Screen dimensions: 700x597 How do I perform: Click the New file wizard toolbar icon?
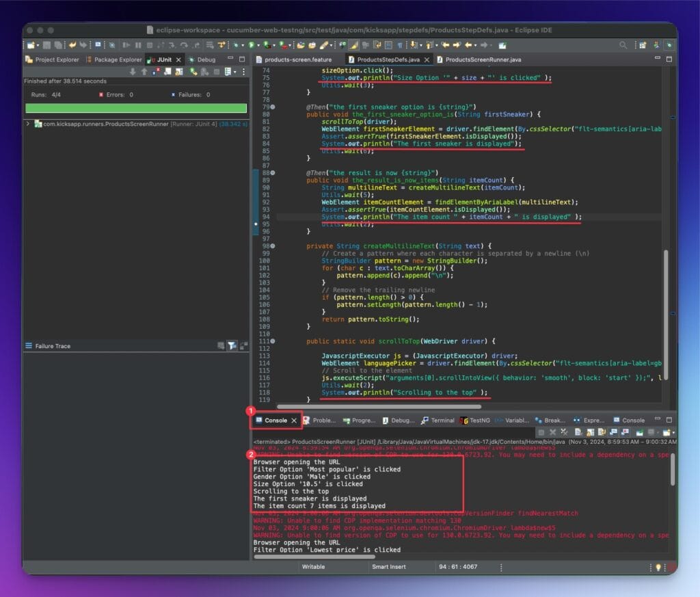pos(30,45)
